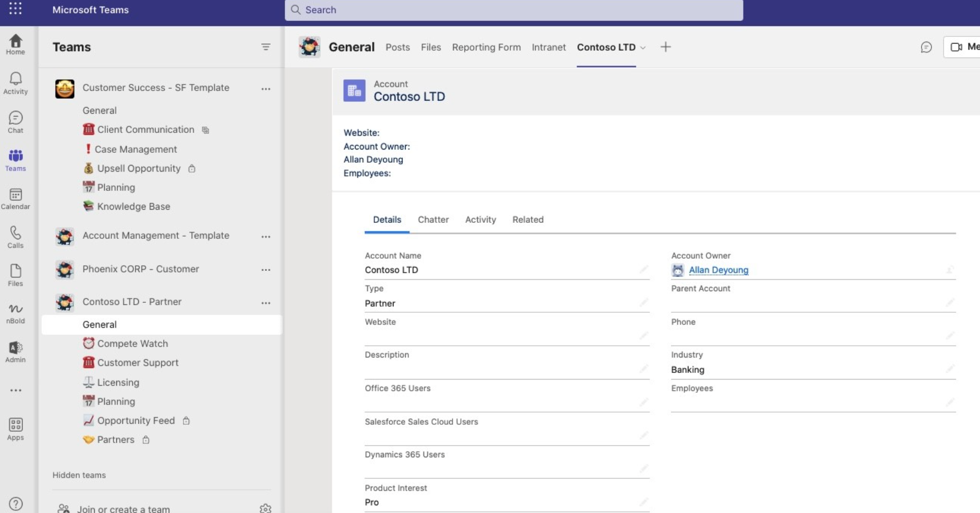Screen dimensions: 980x513
Task: Add a new tab with plus icon
Action: (665, 47)
